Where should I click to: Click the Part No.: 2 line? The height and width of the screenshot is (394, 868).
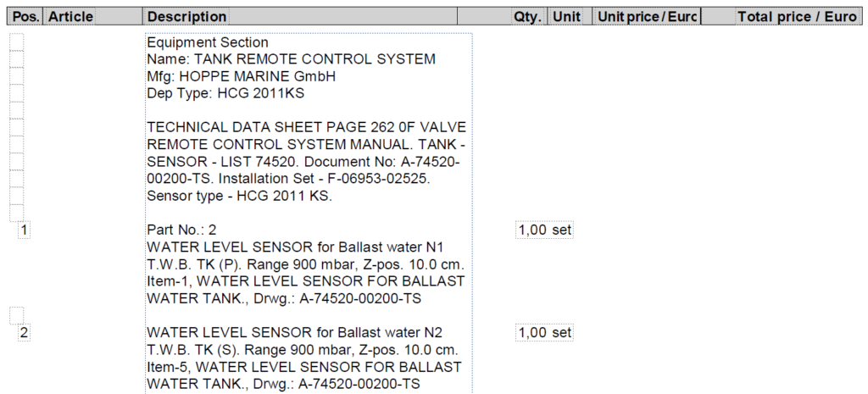click(181, 230)
